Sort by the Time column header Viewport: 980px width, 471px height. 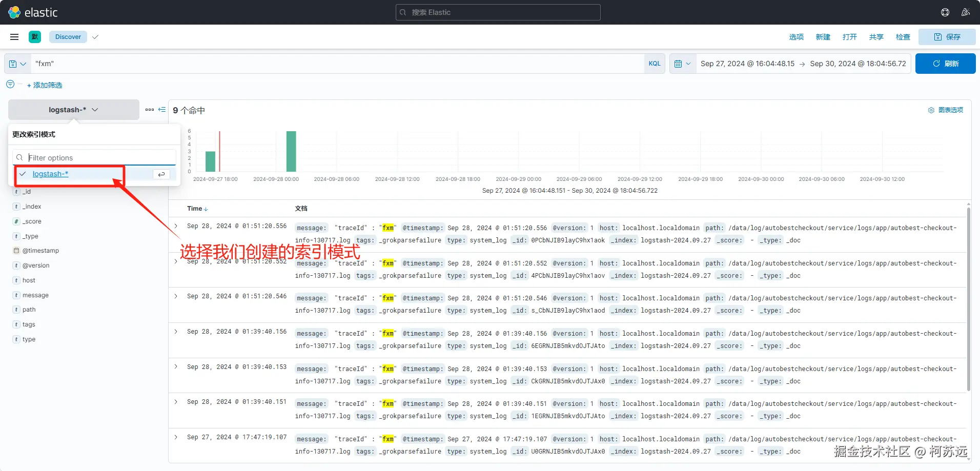197,209
